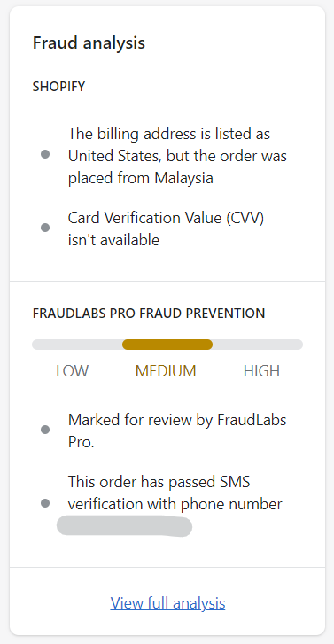Image resolution: width=334 pixels, height=644 pixels.
Task: Click the gold medium segment of risk bar
Action: coord(167,345)
